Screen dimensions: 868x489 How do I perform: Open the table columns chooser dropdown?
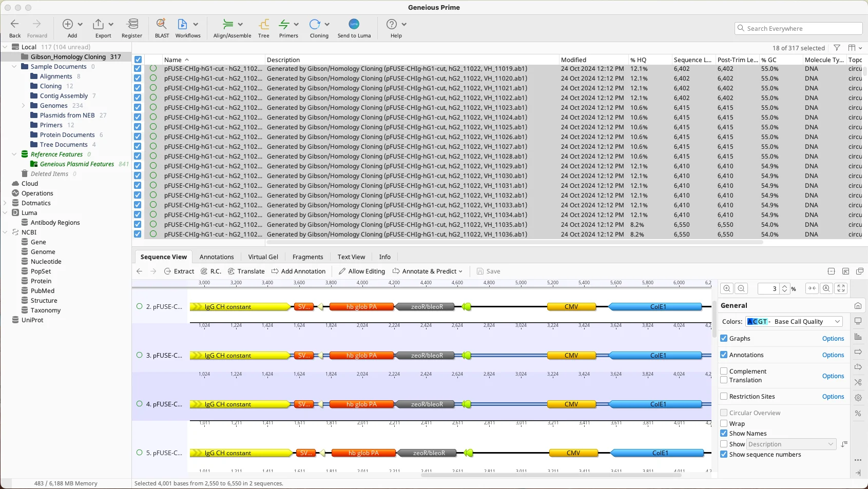[x=855, y=48]
